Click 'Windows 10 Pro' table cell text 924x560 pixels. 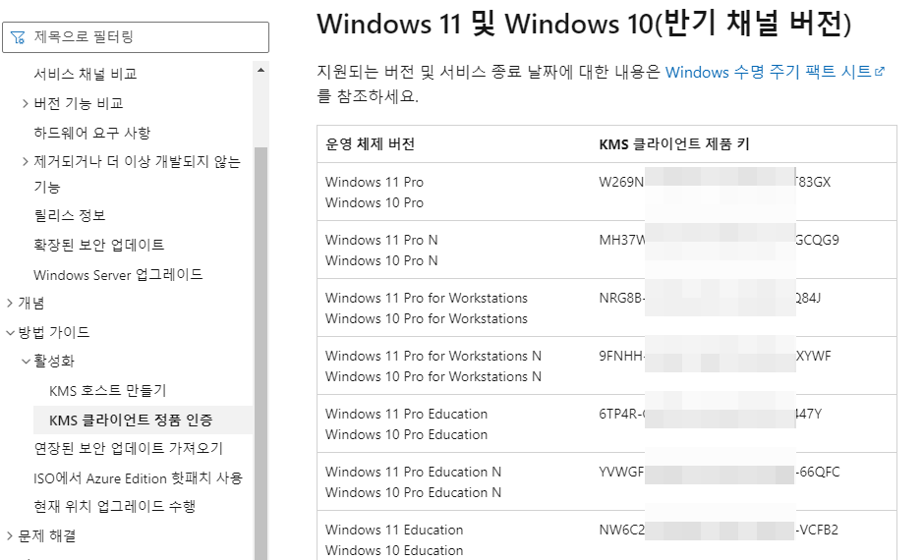375,202
